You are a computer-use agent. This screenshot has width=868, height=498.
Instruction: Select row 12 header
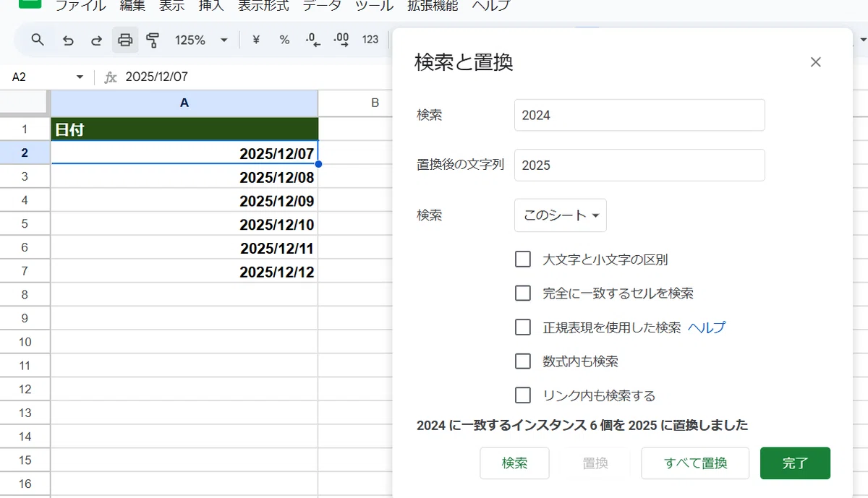(25, 390)
